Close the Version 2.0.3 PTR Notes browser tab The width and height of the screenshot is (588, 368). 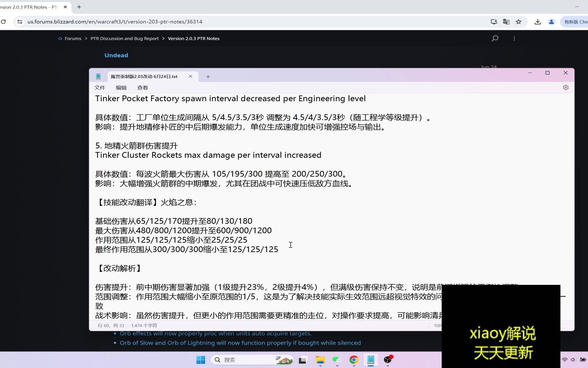click(x=65, y=7)
